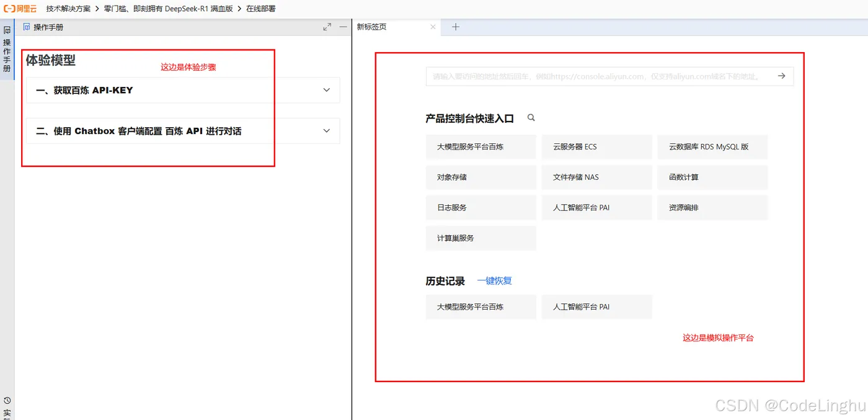Click the go arrow beside address bar
The height and width of the screenshot is (420, 868).
coord(782,76)
